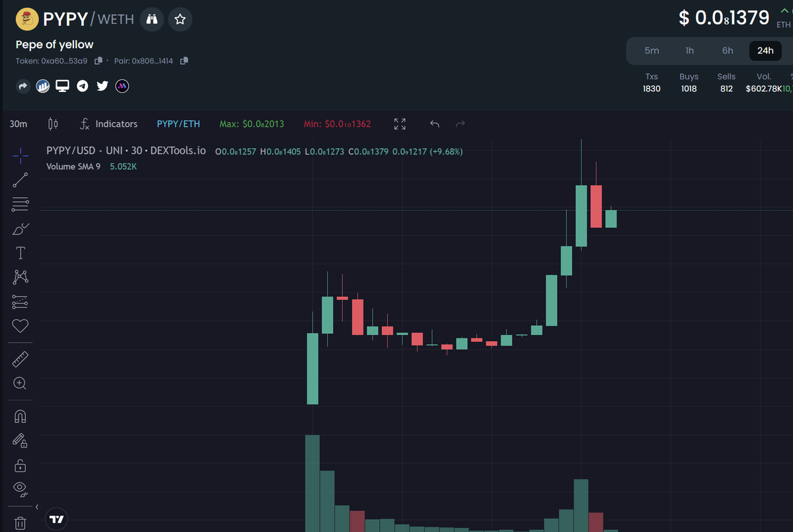Select the 5m stats tab
Screen dimensions: 793x532
click(652, 50)
